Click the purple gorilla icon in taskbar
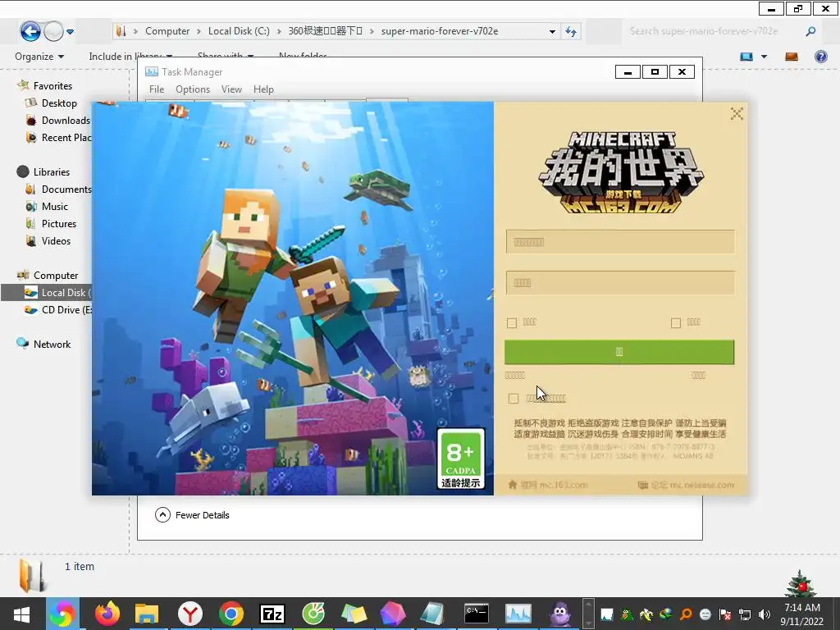840x630 pixels. coord(559,614)
